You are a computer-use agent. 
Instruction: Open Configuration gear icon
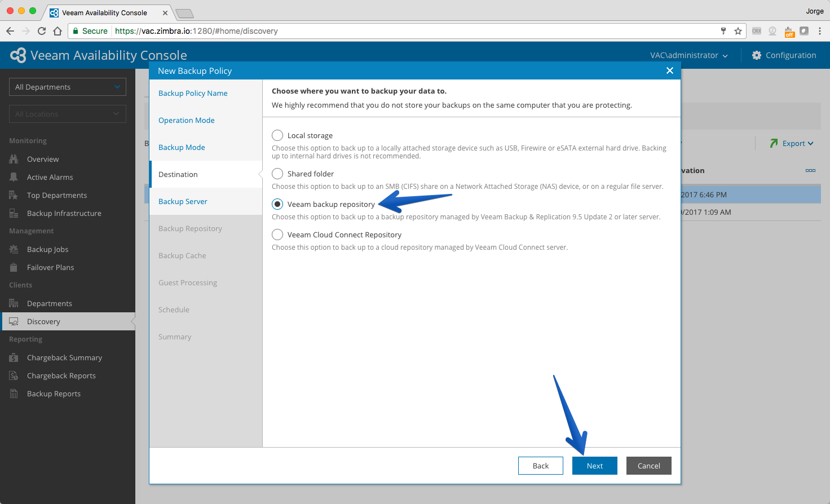757,55
